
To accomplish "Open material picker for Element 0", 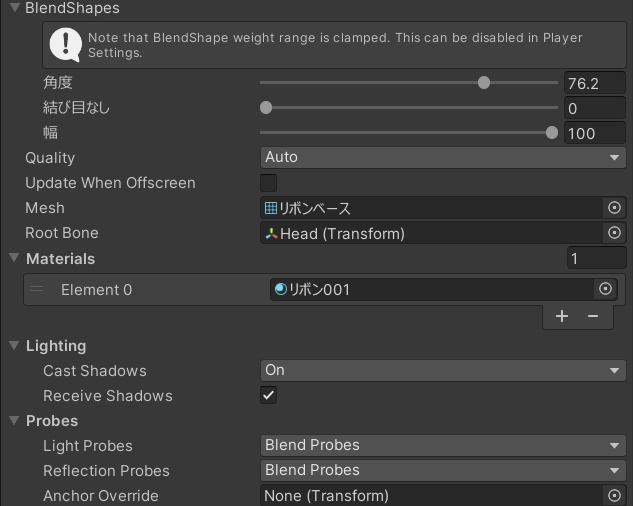I will pos(605,289).
